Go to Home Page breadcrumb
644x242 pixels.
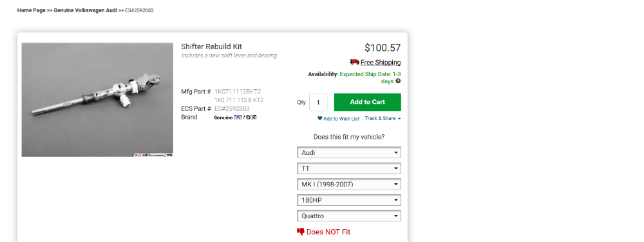[x=31, y=10]
